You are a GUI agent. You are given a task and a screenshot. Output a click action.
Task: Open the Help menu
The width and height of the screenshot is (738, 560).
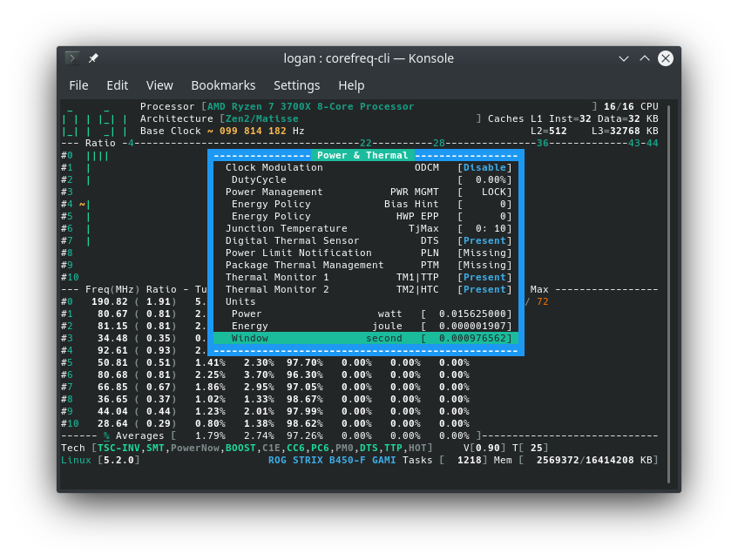click(351, 85)
